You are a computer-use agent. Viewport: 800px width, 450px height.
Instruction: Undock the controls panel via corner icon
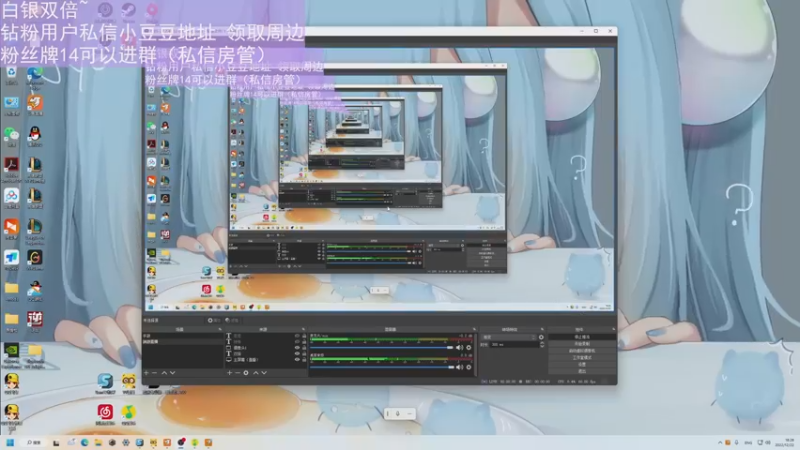click(x=614, y=329)
